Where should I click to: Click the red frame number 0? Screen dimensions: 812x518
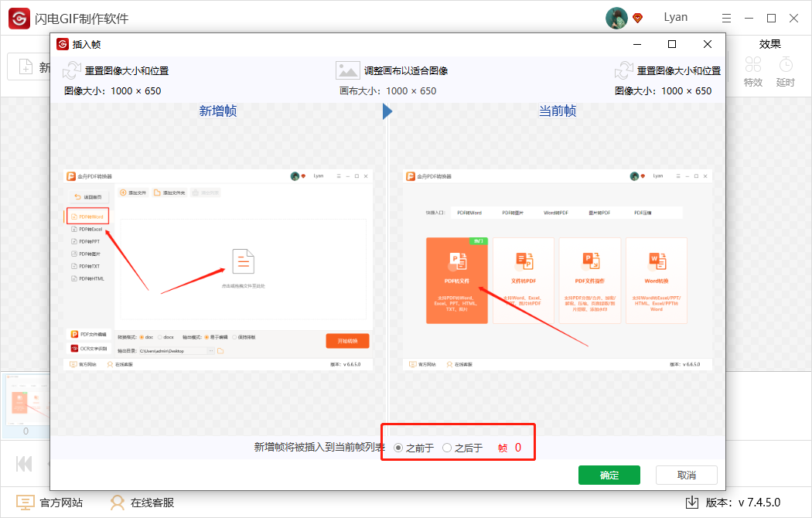[518, 448]
